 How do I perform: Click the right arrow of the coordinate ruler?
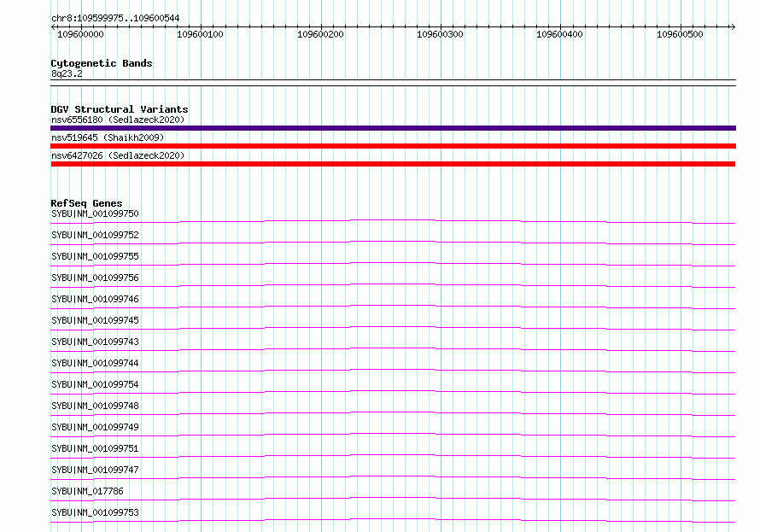point(733,26)
